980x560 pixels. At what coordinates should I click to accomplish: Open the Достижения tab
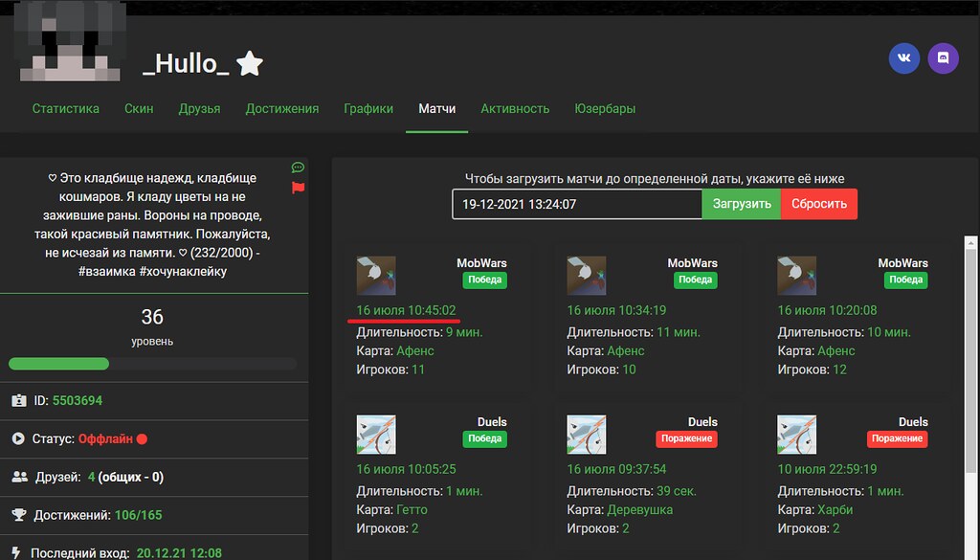[282, 108]
